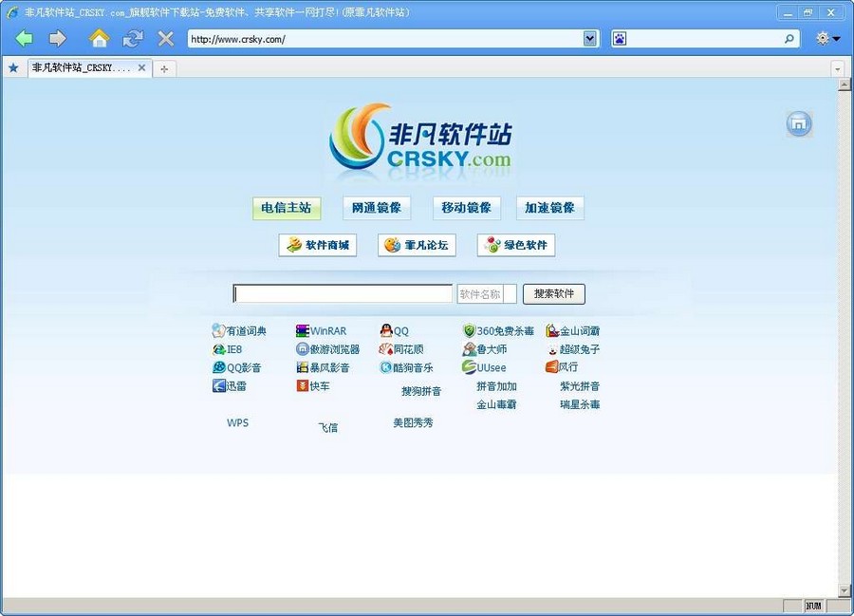Select 网通镜像 mirror
The image size is (854, 616).
point(377,208)
